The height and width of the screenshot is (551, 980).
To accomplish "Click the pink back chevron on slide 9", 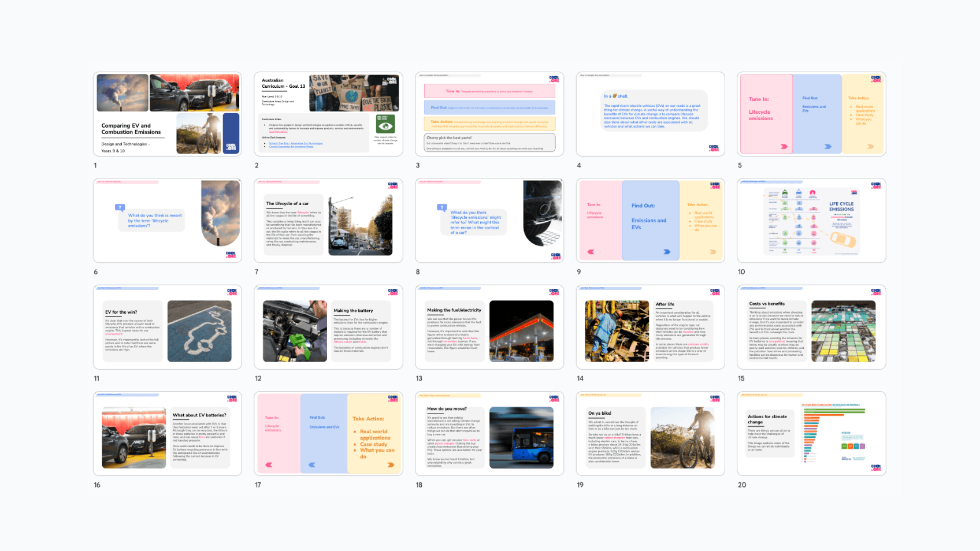I will click(x=589, y=251).
